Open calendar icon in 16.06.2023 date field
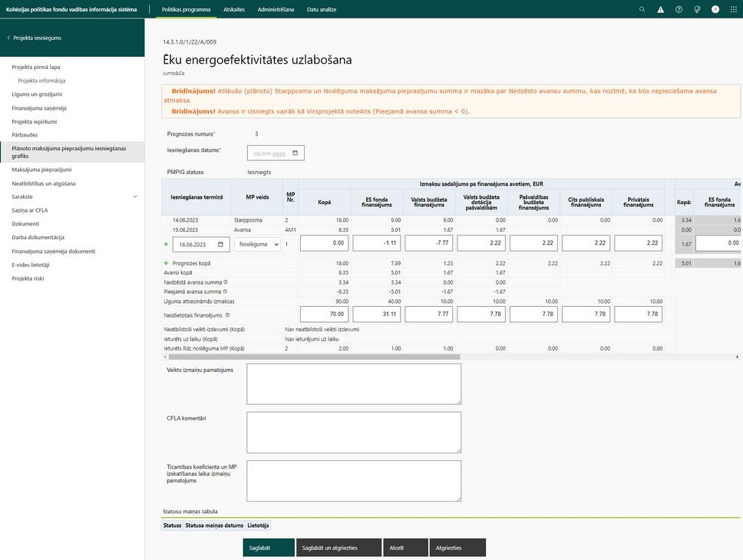Image resolution: width=743 pixels, height=560 pixels. (x=220, y=245)
